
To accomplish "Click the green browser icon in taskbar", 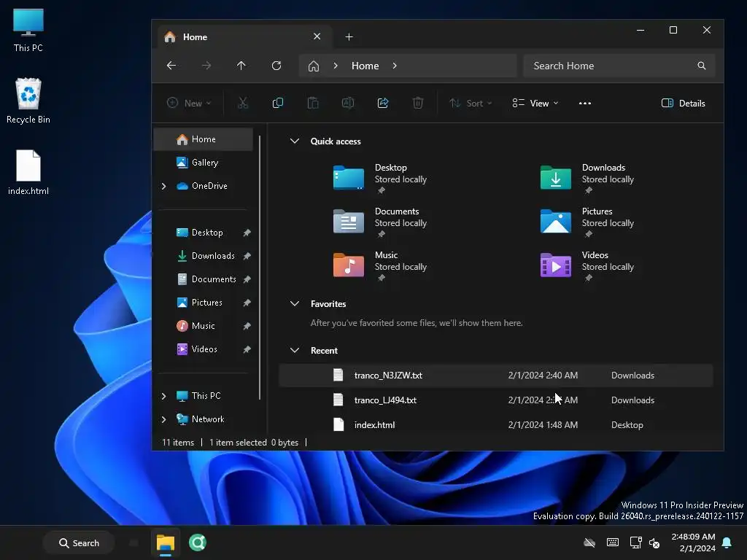I will [x=197, y=542].
